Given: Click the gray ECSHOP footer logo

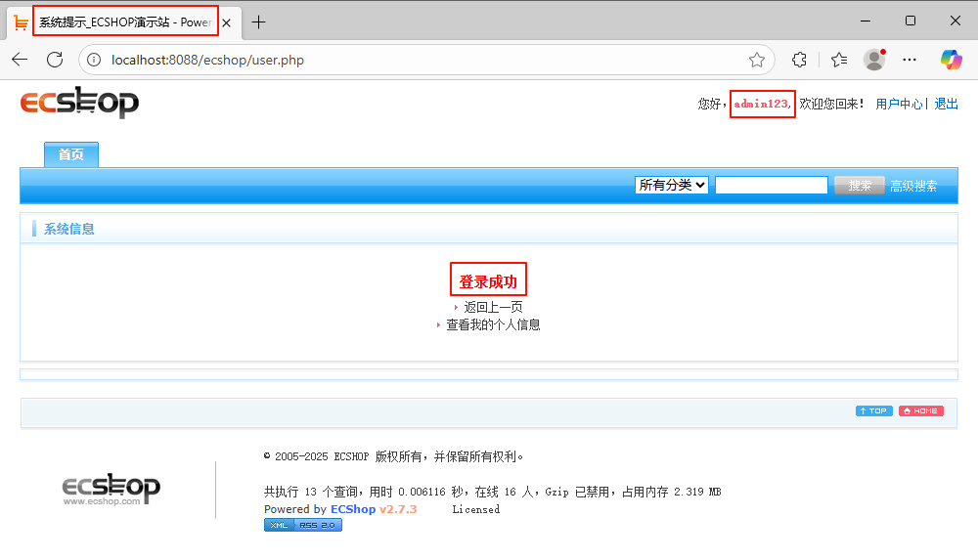Looking at the screenshot, I should click(111, 490).
